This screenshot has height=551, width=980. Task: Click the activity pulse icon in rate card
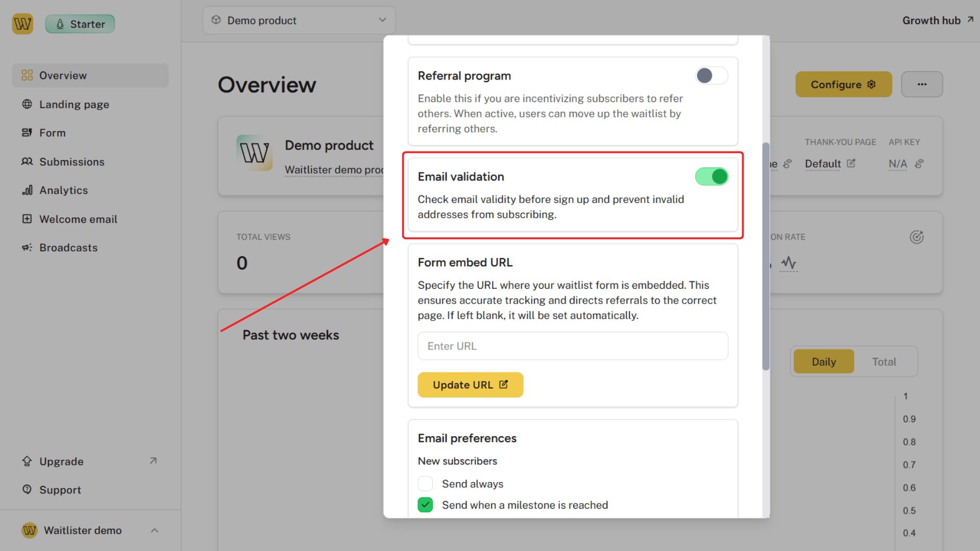[x=789, y=263]
